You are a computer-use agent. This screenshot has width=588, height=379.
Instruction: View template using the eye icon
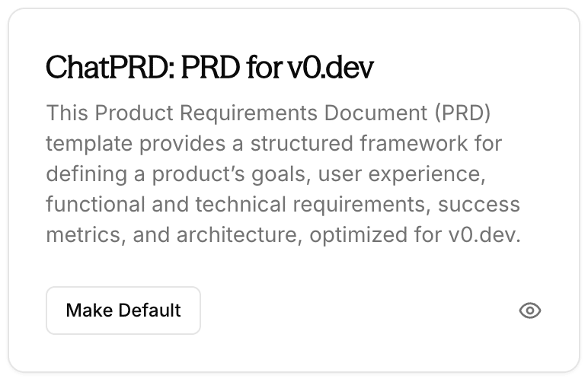click(529, 311)
